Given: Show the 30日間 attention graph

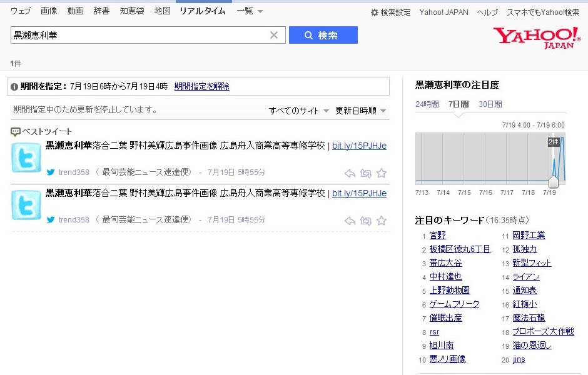Looking at the screenshot, I should coord(490,104).
